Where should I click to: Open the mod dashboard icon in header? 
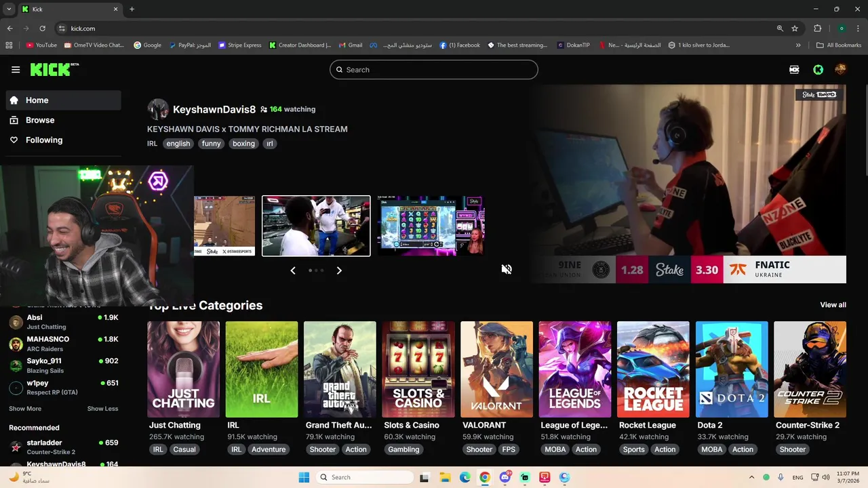click(x=794, y=70)
